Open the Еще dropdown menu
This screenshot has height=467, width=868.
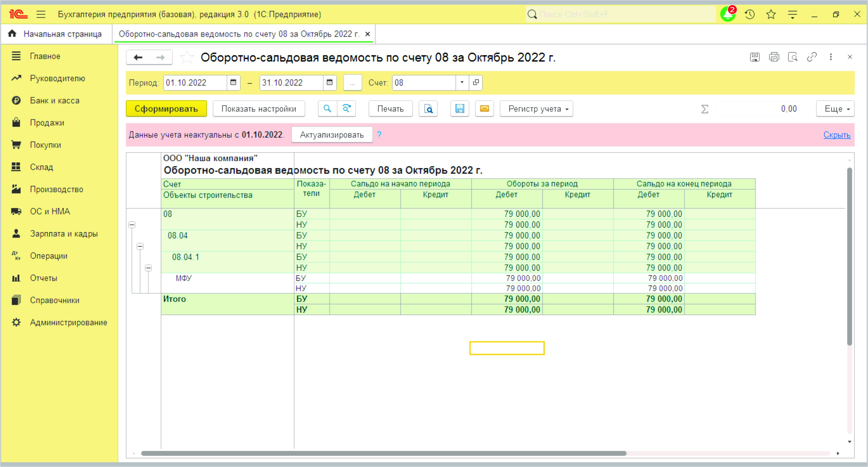[x=835, y=108]
